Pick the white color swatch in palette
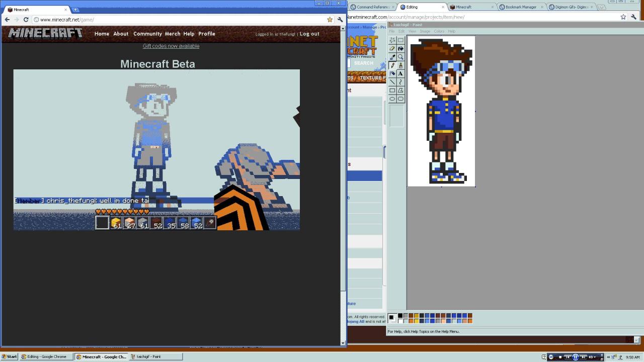 pos(400,321)
